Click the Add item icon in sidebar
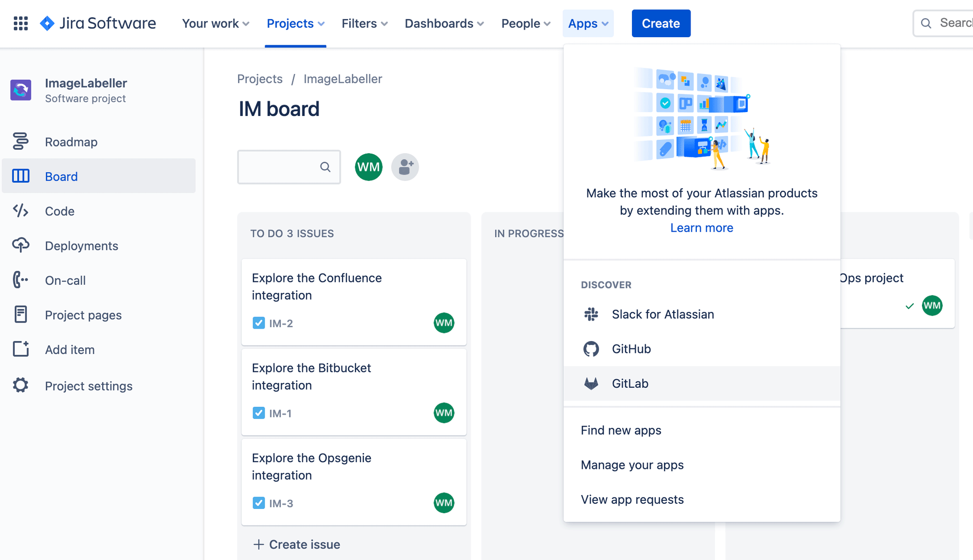 [x=21, y=349]
